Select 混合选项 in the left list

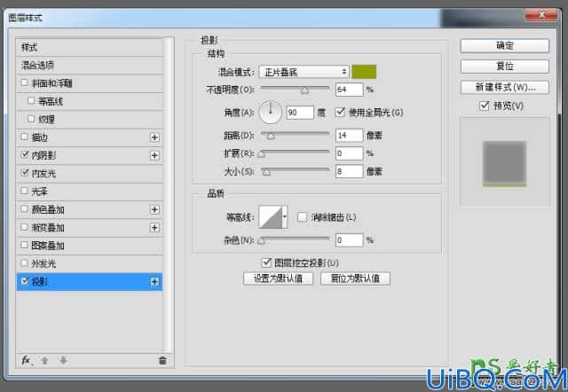(x=90, y=66)
